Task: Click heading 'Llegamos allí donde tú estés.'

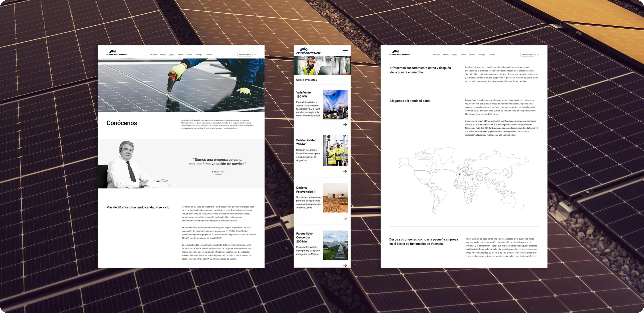Action: point(411,101)
